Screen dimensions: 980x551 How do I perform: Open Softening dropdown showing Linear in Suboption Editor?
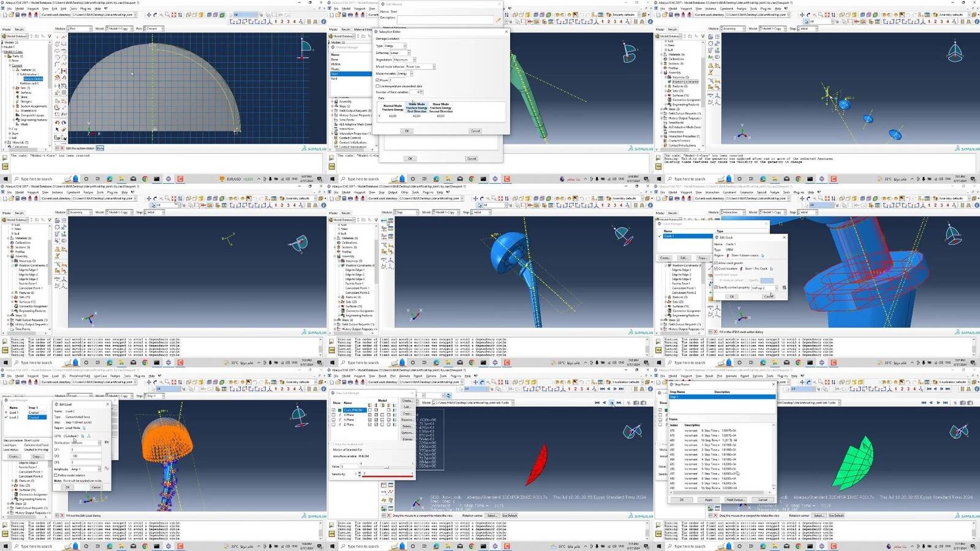400,53
